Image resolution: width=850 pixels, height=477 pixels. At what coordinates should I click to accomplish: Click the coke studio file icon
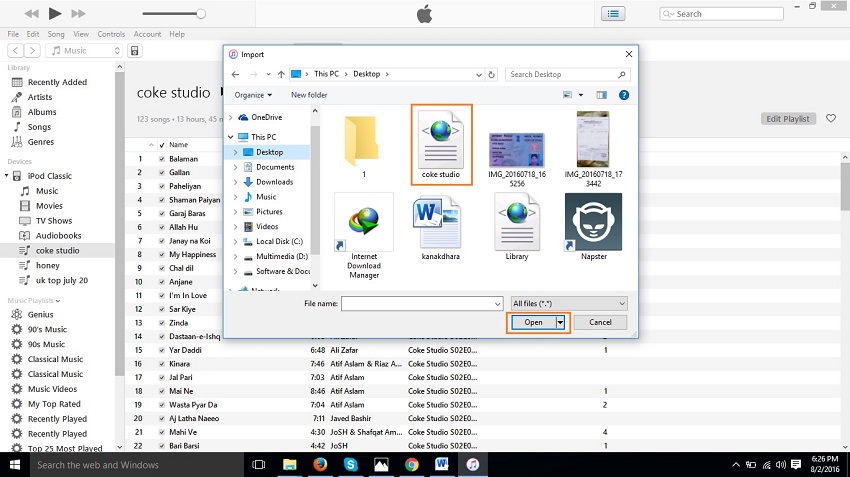click(x=440, y=138)
